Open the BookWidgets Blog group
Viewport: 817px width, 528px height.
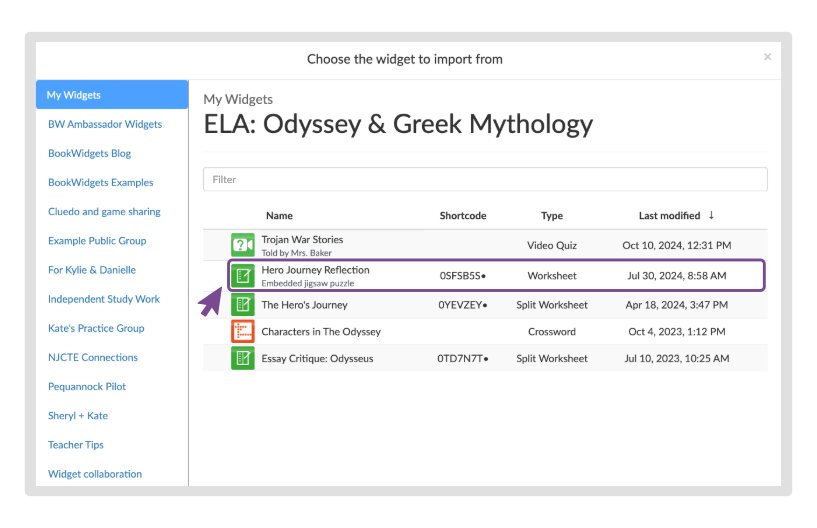pos(89,153)
